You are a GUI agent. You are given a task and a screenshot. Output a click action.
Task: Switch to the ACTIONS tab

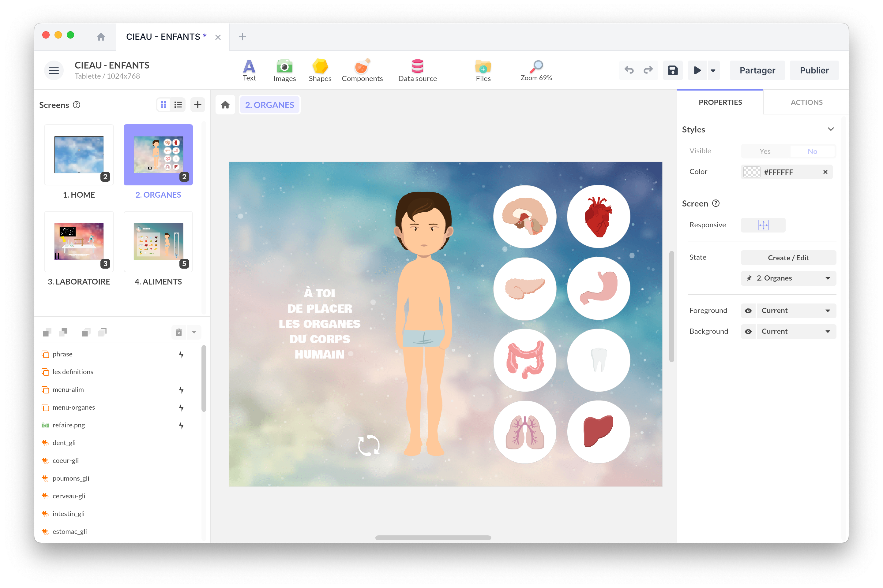click(806, 102)
